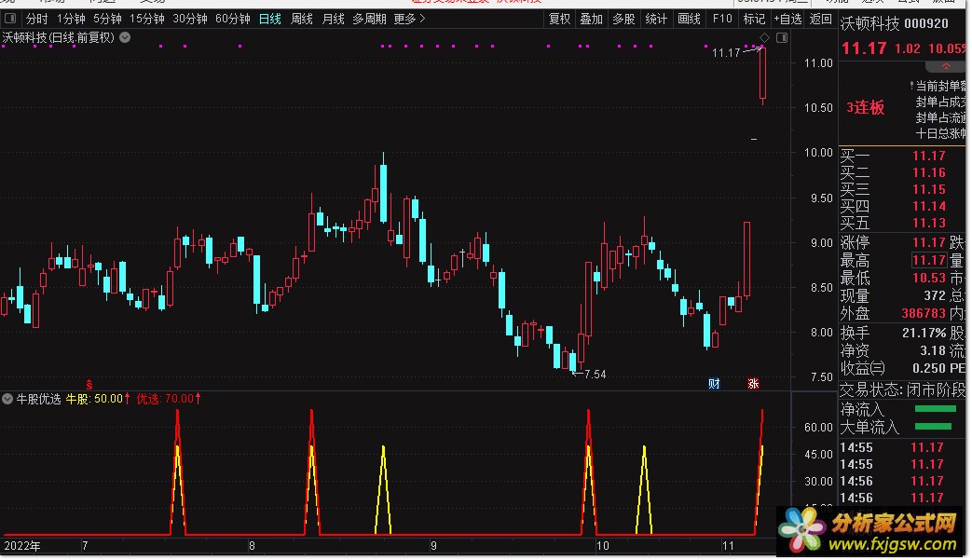Click the 买三 bid row

click(x=902, y=189)
